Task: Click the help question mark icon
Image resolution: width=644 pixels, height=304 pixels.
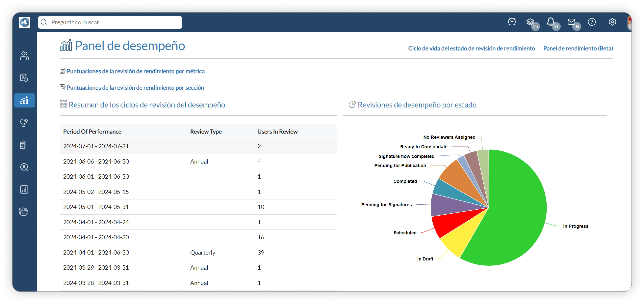Action: pos(592,22)
